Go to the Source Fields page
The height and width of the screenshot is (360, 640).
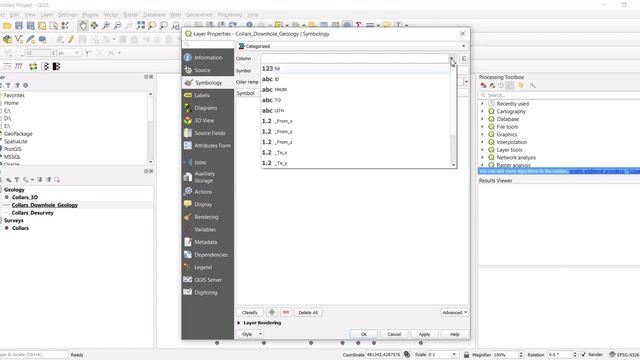click(208, 133)
